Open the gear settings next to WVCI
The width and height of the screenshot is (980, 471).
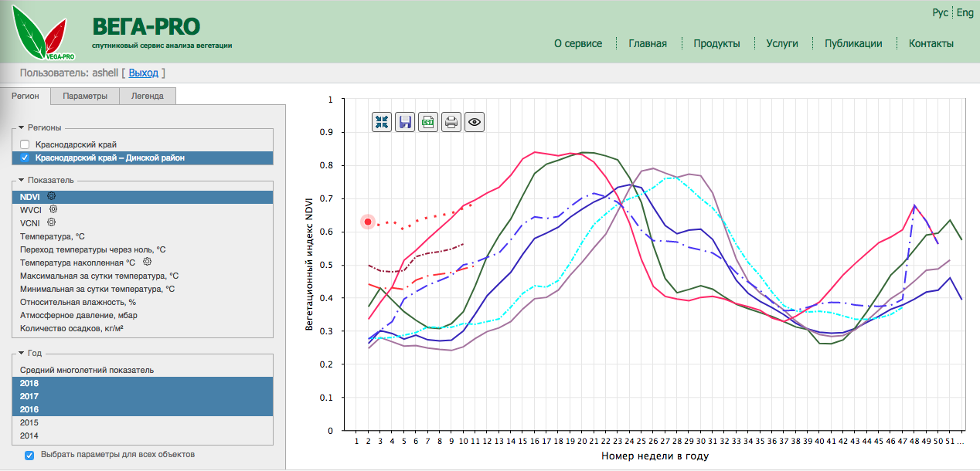pyautogui.click(x=53, y=209)
